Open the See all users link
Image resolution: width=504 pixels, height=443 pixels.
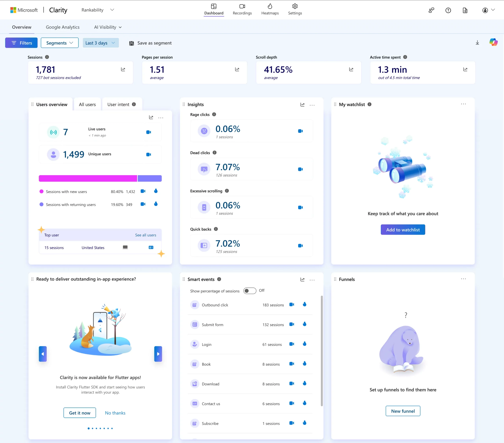tap(145, 235)
